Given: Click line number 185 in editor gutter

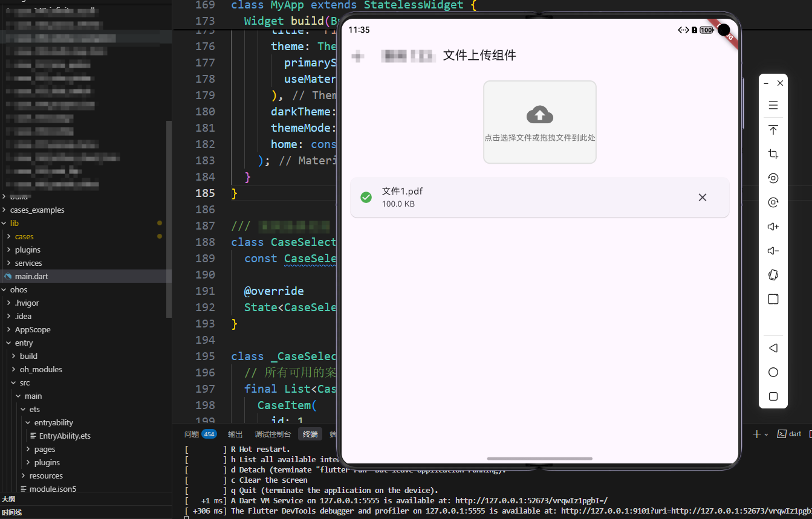Looking at the screenshot, I should (205, 193).
